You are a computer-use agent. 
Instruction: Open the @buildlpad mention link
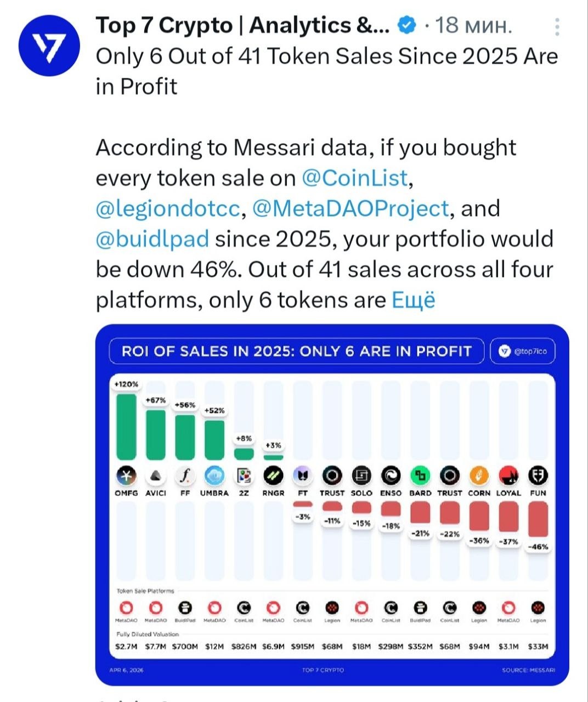click(152, 239)
